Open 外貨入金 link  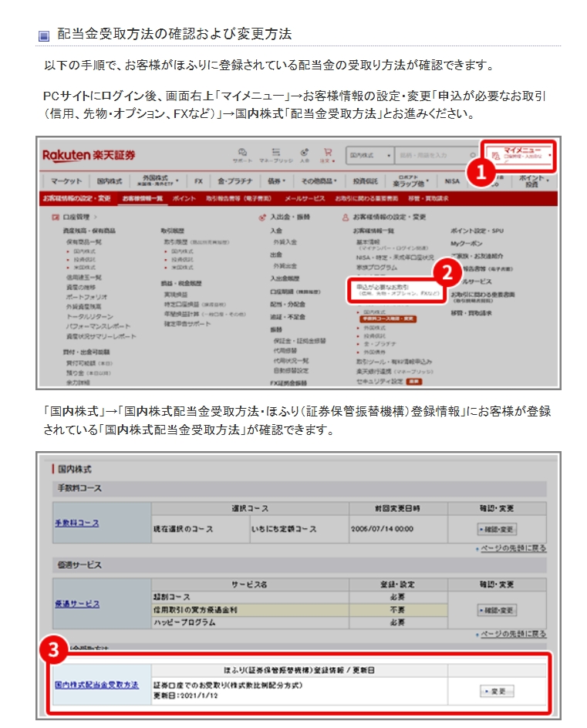[285, 242]
